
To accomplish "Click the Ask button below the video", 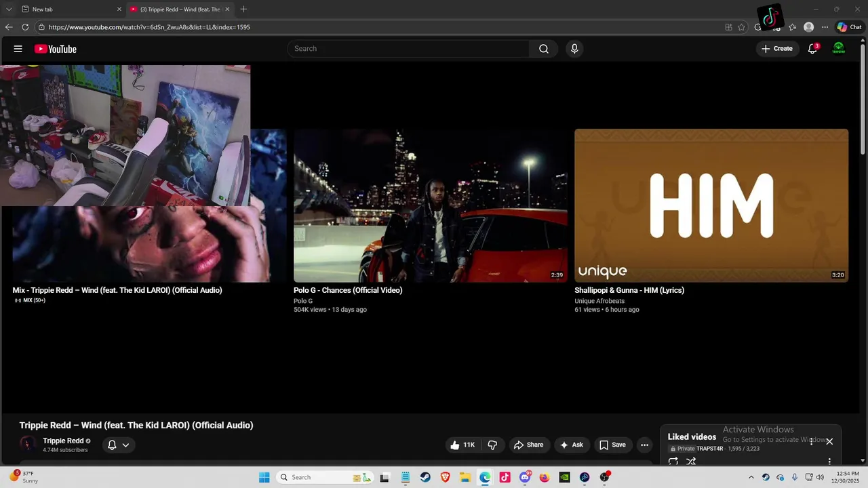I will tap(571, 445).
